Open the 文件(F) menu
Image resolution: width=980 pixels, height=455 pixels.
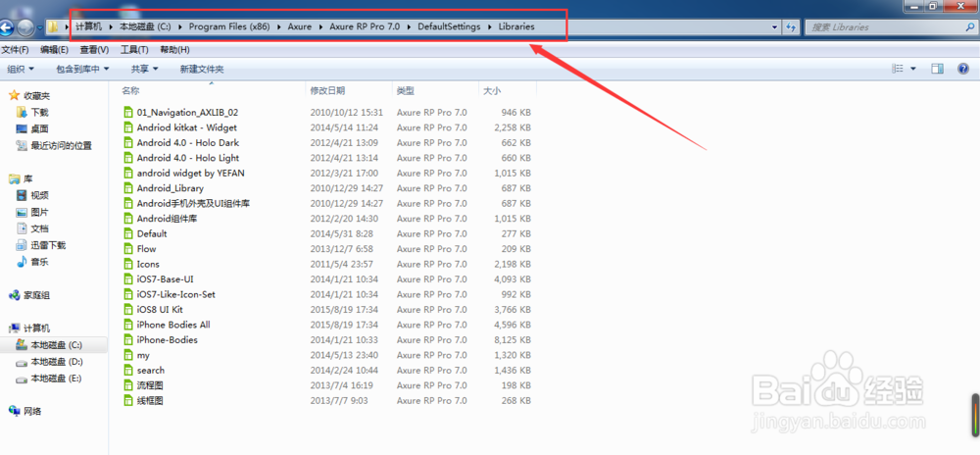tap(15, 50)
